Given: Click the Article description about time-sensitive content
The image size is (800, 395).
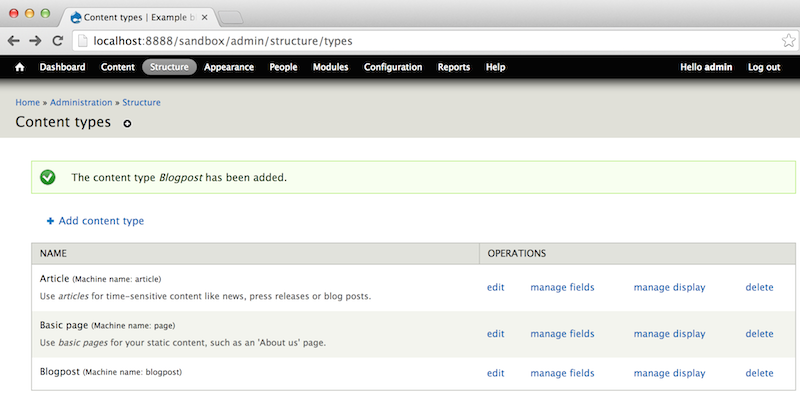Looking at the screenshot, I should point(205,296).
